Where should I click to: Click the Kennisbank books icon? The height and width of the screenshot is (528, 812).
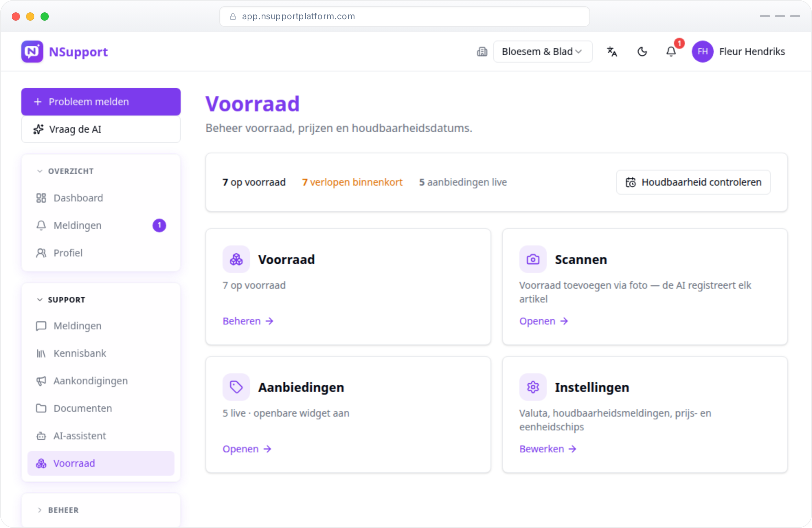(x=41, y=353)
